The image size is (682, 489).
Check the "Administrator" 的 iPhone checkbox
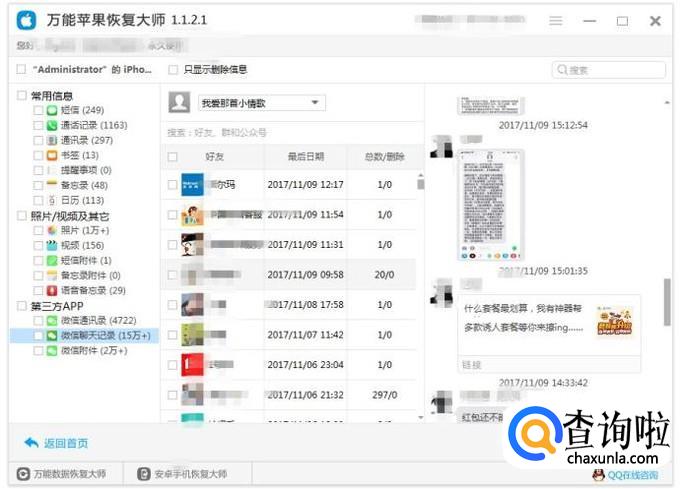click(x=21, y=69)
